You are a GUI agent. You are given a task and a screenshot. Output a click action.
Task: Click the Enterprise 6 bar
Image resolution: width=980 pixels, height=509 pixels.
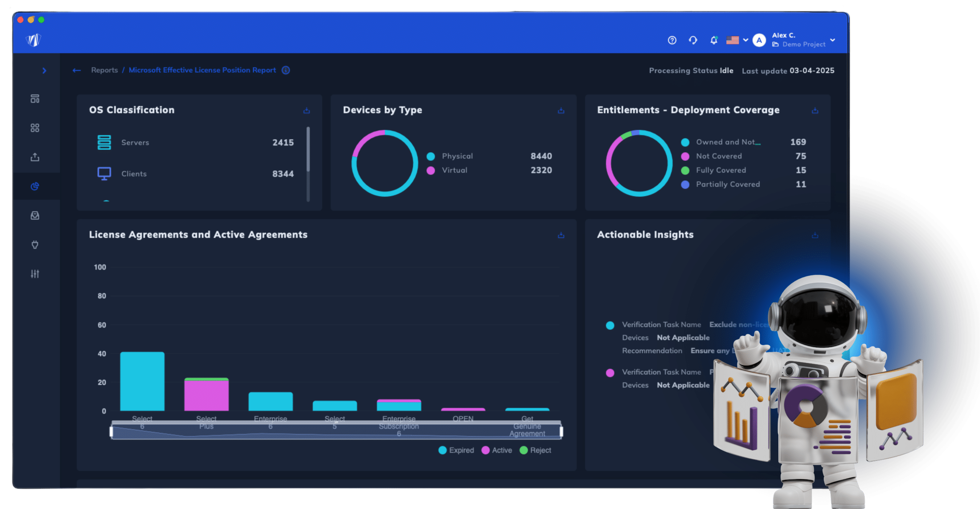(x=271, y=401)
